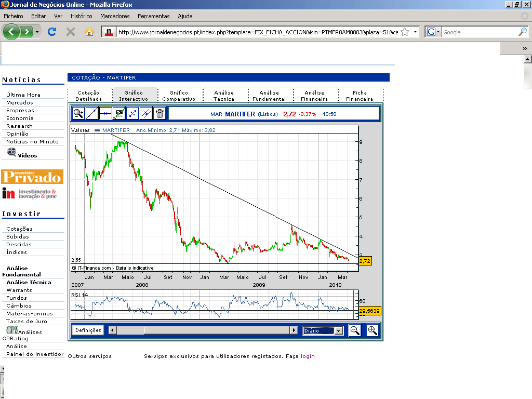Select the horizontal line drawing tool

[105, 113]
